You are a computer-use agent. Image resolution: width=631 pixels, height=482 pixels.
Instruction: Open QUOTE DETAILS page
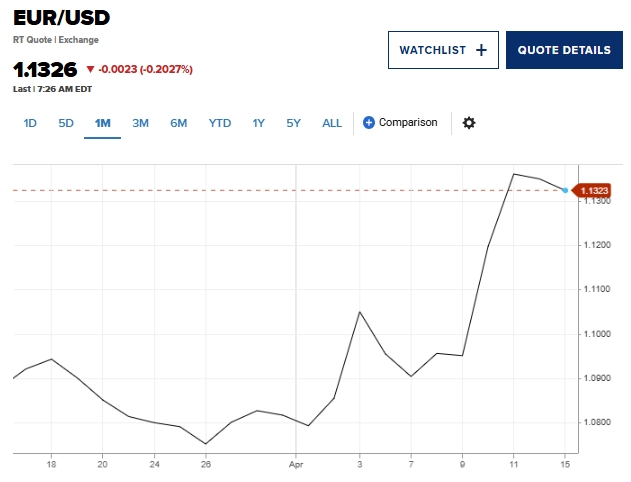(564, 50)
